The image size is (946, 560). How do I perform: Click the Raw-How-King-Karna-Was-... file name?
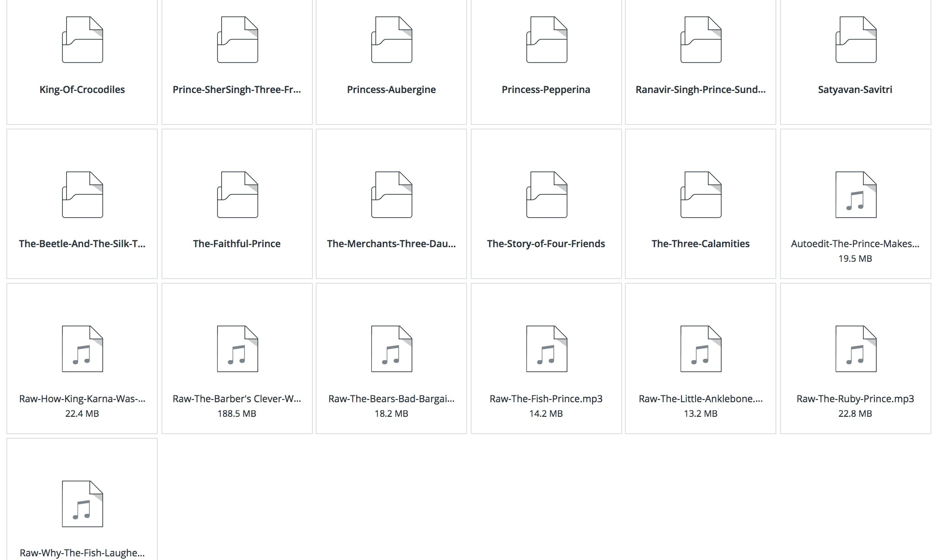click(x=82, y=399)
